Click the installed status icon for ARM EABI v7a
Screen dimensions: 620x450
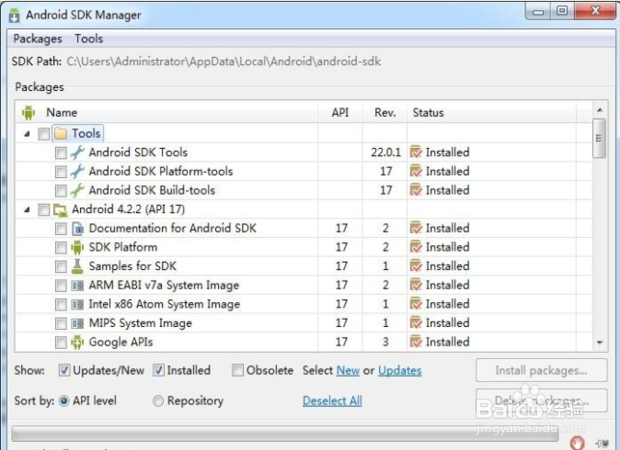point(416,285)
